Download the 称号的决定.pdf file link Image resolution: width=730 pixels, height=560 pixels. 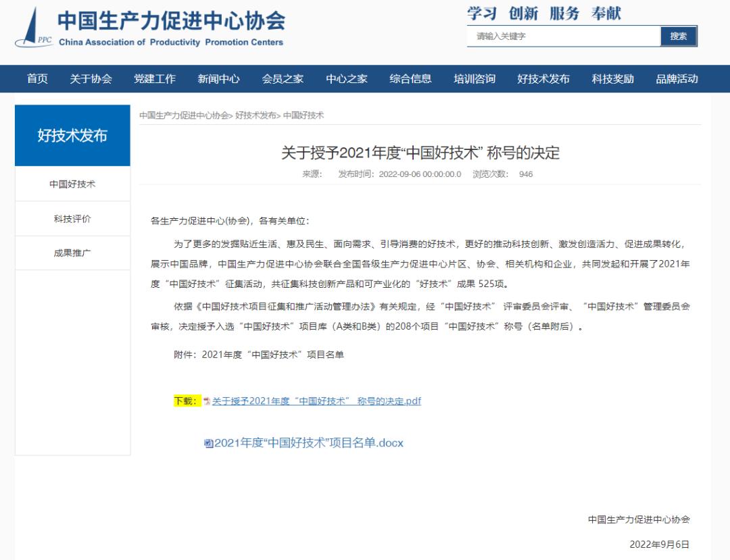[x=316, y=401]
